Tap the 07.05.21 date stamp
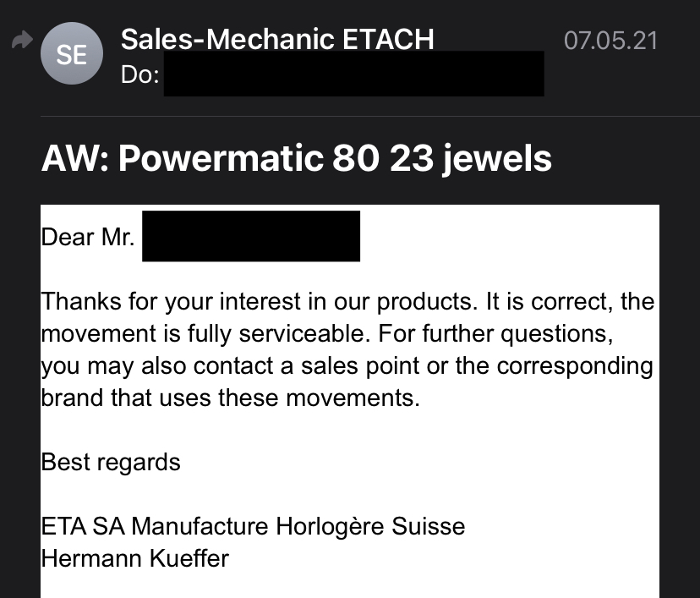This screenshot has height=598, width=700. pyautogui.click(x=610, y=40)
